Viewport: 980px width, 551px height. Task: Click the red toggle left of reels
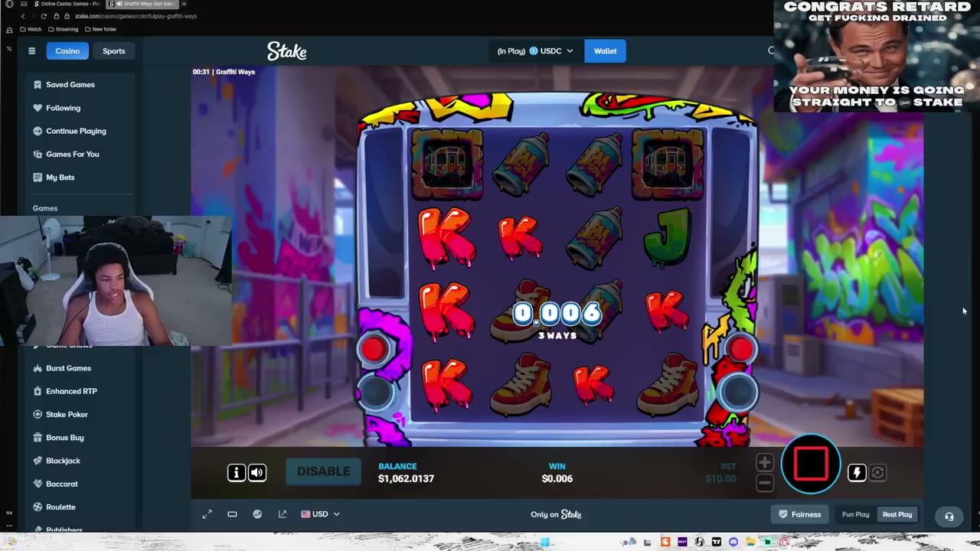[x=374, y=349]
